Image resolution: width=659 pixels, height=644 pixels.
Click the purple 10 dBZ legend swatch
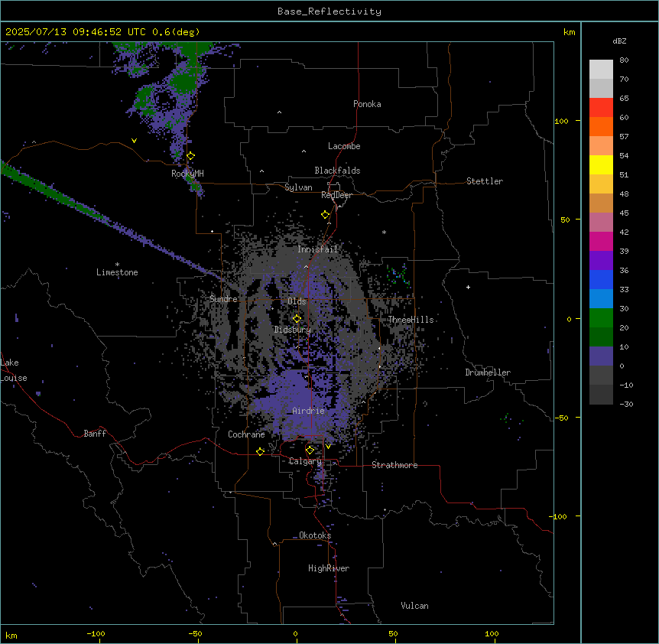tap(601, 356)
